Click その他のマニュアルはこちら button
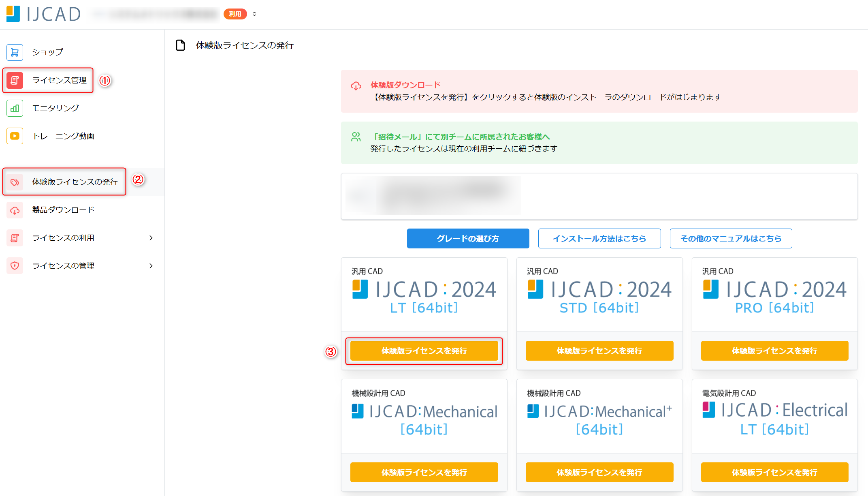This screenshot has height=496, width=868. (x=731, y=238)
